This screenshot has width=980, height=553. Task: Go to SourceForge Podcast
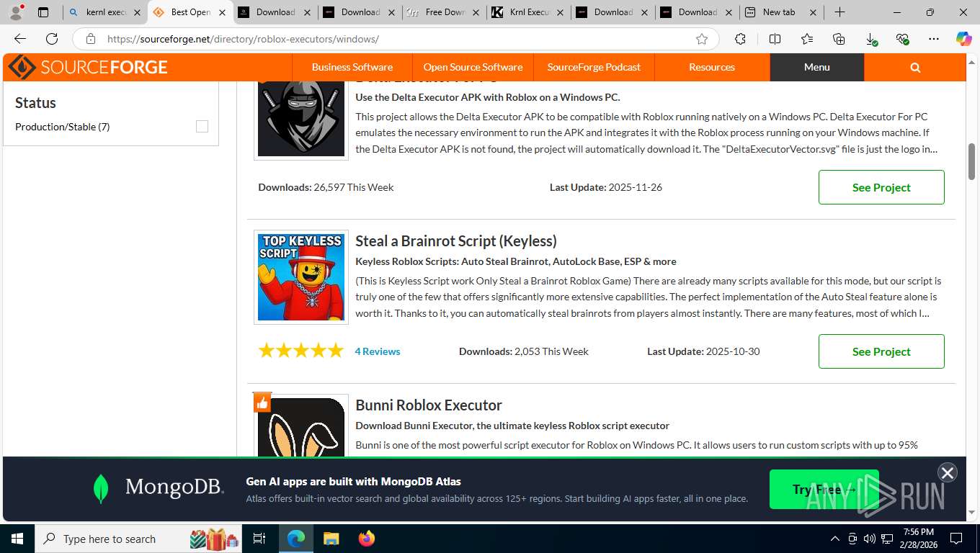594,67
